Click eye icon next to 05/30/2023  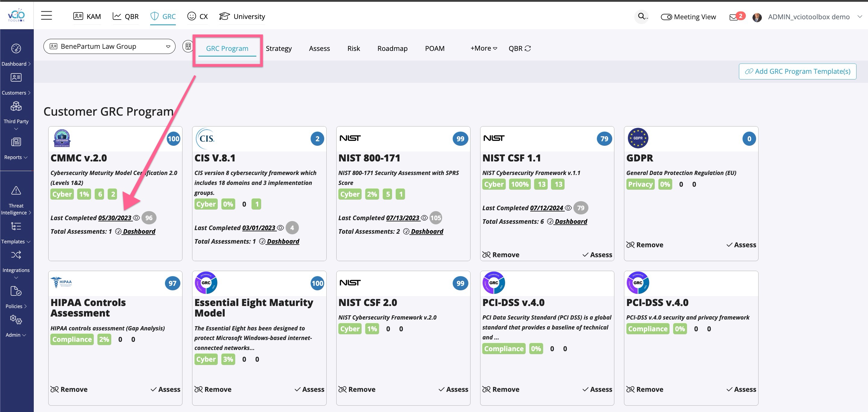pos(136,218)
